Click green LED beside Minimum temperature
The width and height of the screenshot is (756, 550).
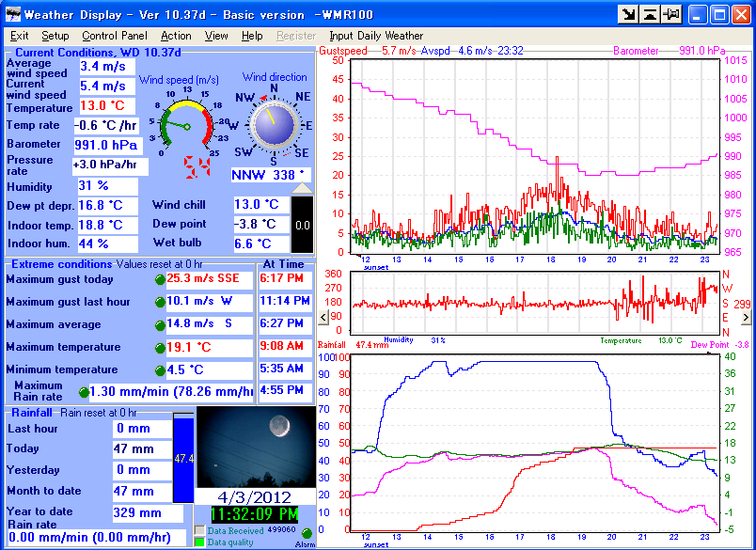(x=160, y=368)
